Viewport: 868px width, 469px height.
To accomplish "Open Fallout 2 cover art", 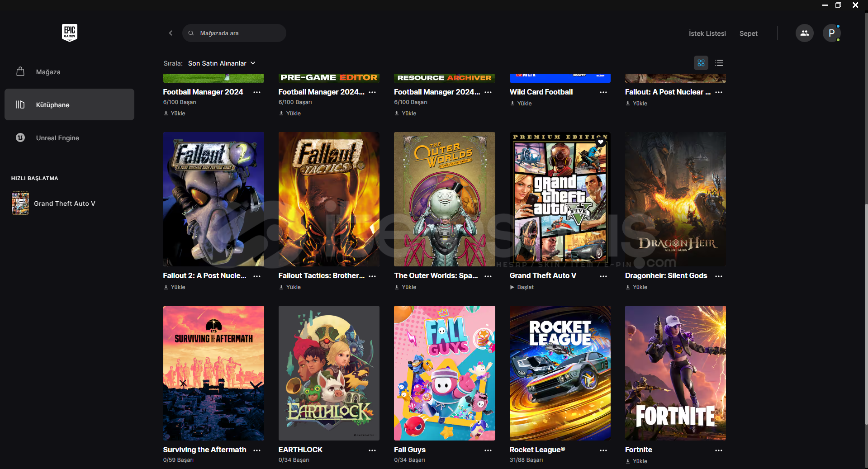I will click(x=213, y=199).
